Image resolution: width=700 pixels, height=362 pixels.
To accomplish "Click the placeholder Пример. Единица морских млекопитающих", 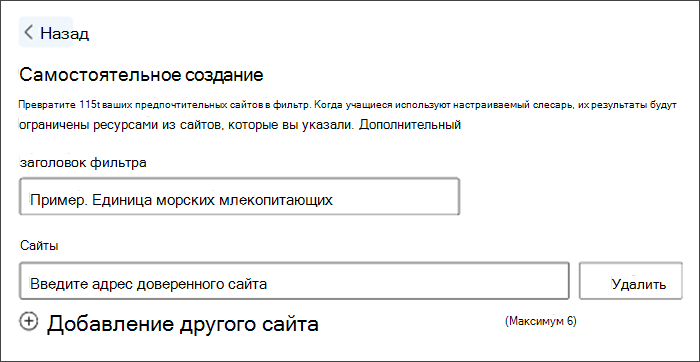I will click(x=181, y=200).
